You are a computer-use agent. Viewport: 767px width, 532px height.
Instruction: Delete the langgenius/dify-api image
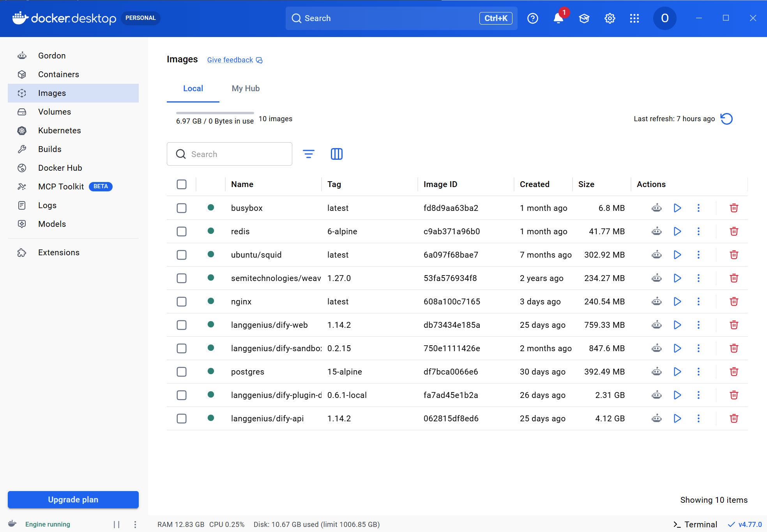(x=734, y=418)
